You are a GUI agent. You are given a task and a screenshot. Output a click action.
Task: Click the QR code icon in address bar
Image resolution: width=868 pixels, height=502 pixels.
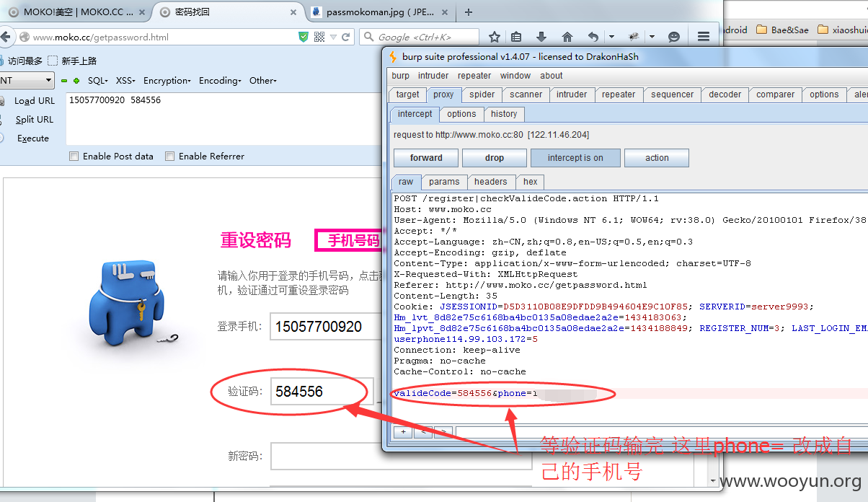coord(319,37)
